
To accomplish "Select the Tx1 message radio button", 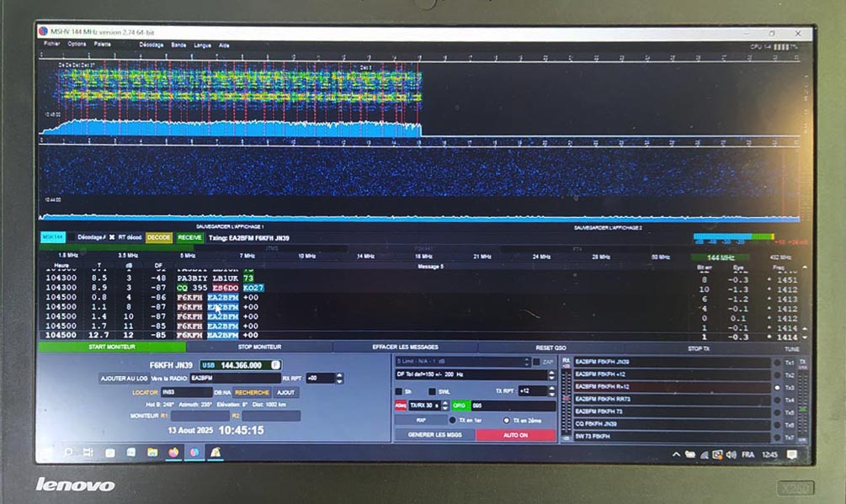I will point(776,363).
